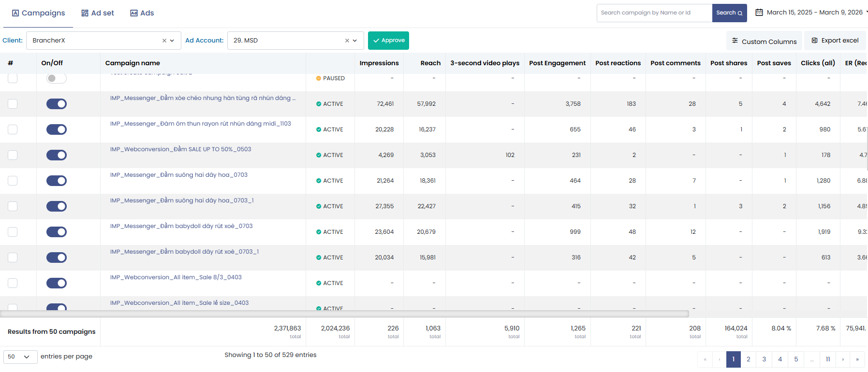Switch to the Ad set tab
Image resolution: width=868 pixels, height=372 pixels.
pyautogui.click(x=98, y=13)
